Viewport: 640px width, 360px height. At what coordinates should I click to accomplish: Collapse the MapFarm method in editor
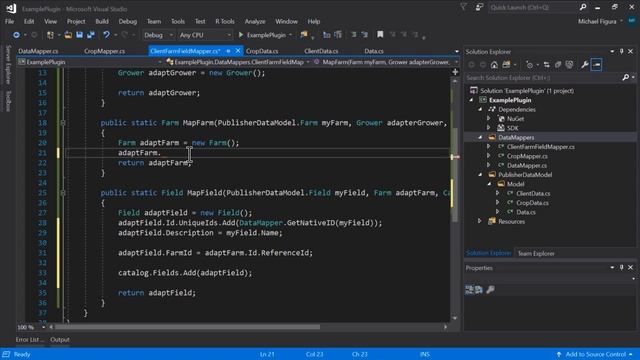[63, 122]
